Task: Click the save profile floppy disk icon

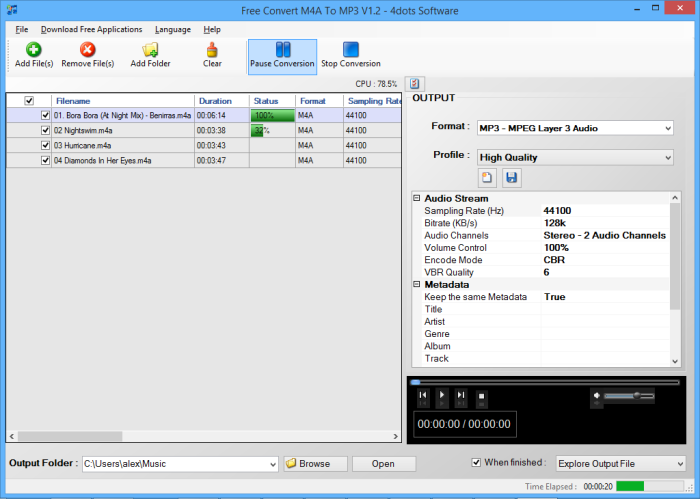Action: pyautogui.click(x=512, y=178)
